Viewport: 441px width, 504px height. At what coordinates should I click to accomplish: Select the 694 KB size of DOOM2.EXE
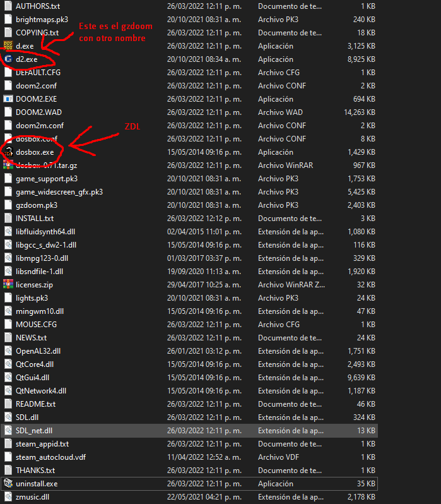pyautogui.click(x=364, y=99)
